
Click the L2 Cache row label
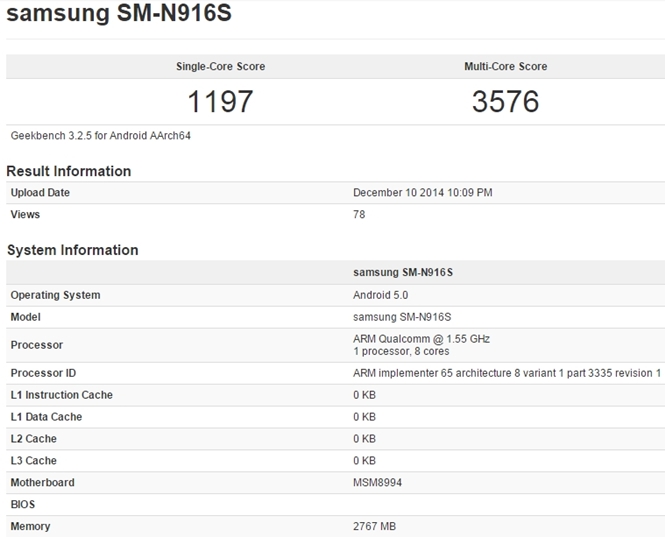coord(33,439)
